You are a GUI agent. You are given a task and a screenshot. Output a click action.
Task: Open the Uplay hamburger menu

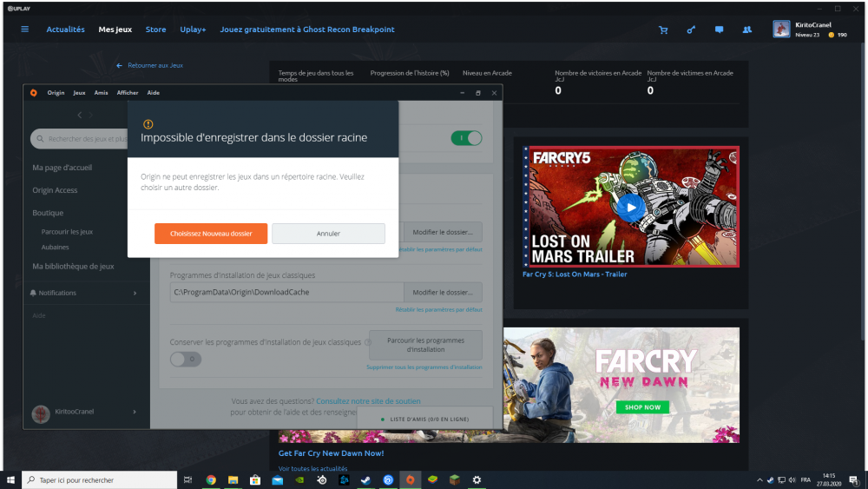(24, 30)
